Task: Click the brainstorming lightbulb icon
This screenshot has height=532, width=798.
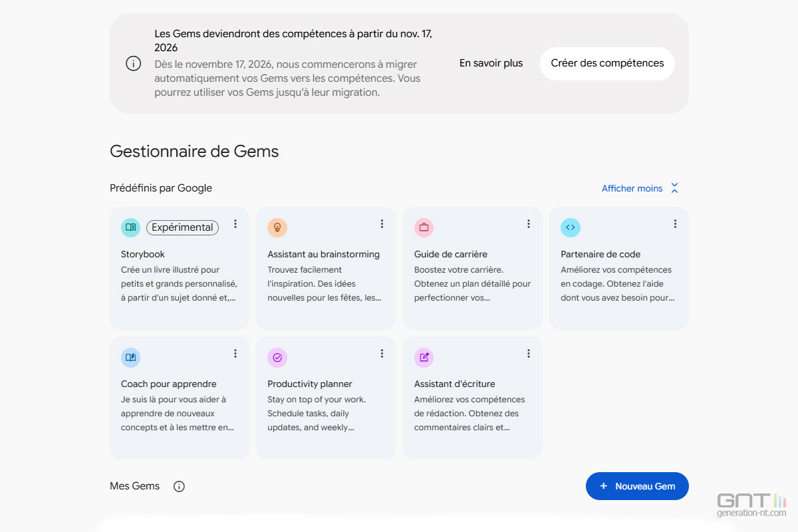Action: point(277,227)
